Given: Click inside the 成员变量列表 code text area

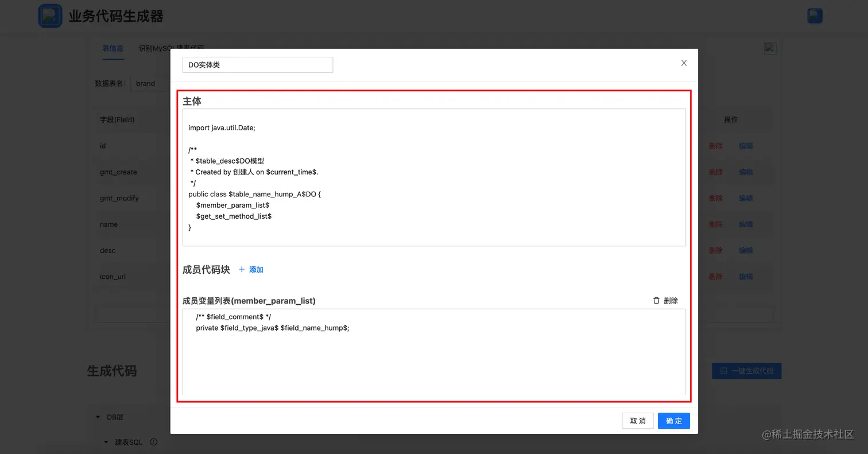Looking at the screenshot, I should coord(434,352).
